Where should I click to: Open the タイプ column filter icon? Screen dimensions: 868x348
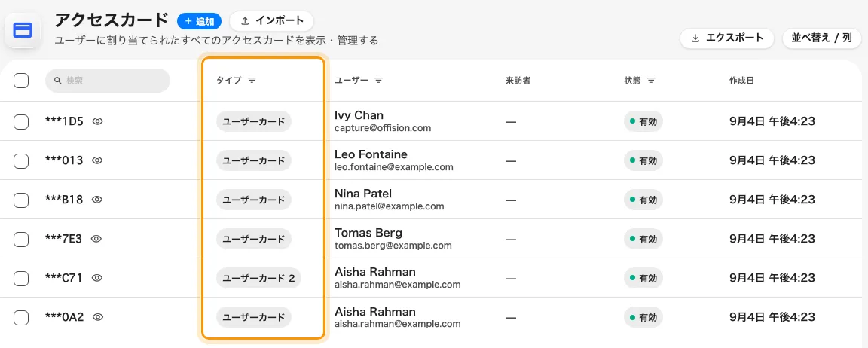pos(252,81)
